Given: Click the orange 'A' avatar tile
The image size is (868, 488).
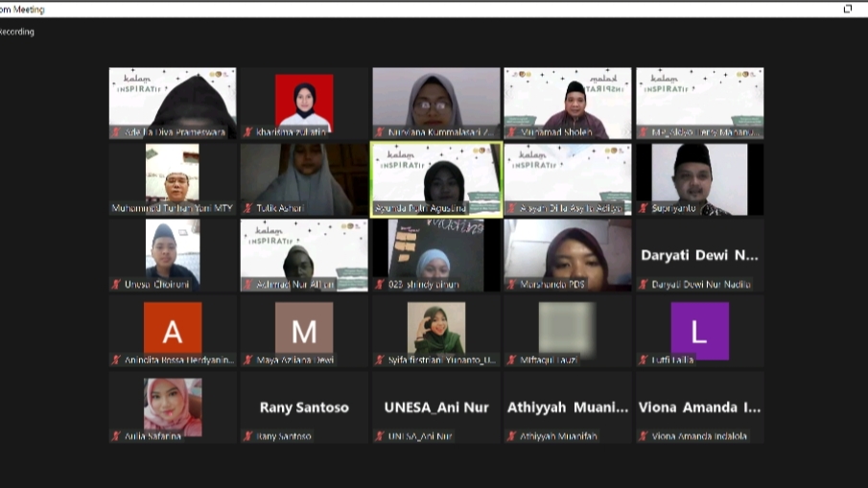Looking at the screenshot, I should tap(173, 329).
